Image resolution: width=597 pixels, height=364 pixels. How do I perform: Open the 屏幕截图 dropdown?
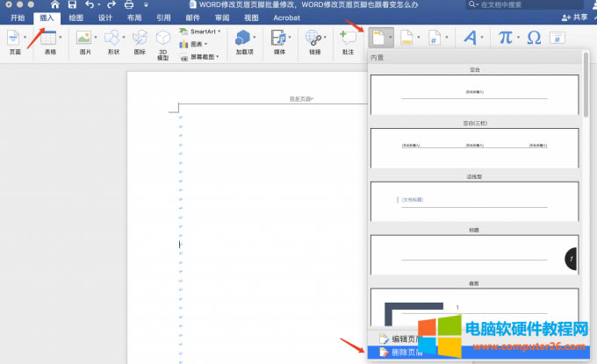220,56
